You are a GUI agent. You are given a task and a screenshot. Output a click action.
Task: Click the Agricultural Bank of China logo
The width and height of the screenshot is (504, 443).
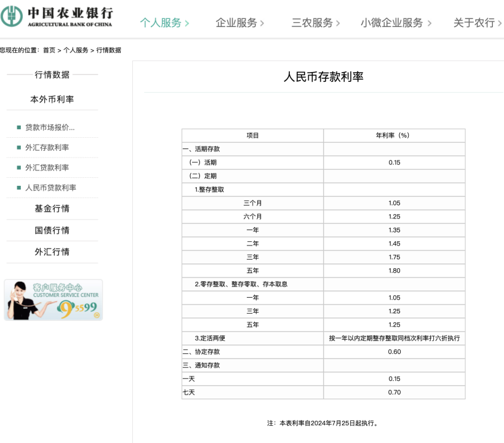57,17
